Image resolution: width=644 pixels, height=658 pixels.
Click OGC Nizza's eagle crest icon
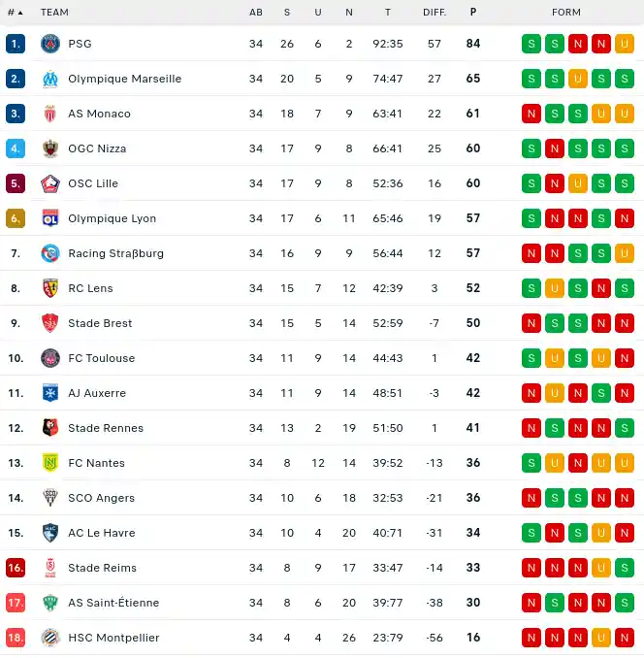50,148
